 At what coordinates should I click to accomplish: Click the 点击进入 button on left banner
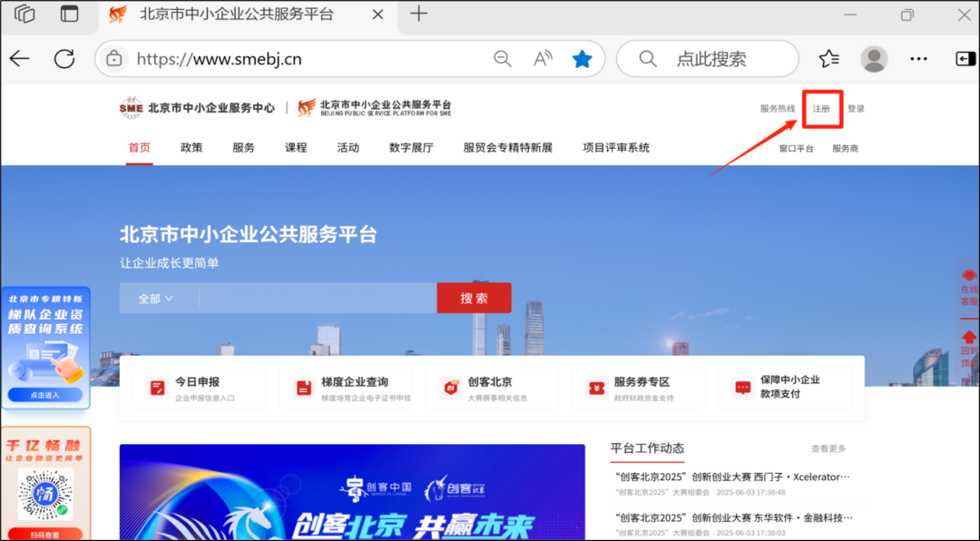(x=45, y=395)
